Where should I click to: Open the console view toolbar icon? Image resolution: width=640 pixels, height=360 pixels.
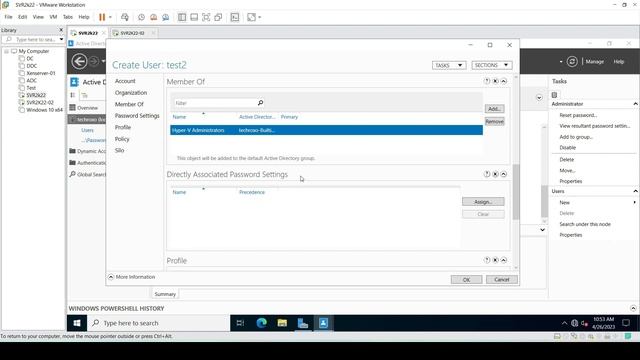[235, 17]
